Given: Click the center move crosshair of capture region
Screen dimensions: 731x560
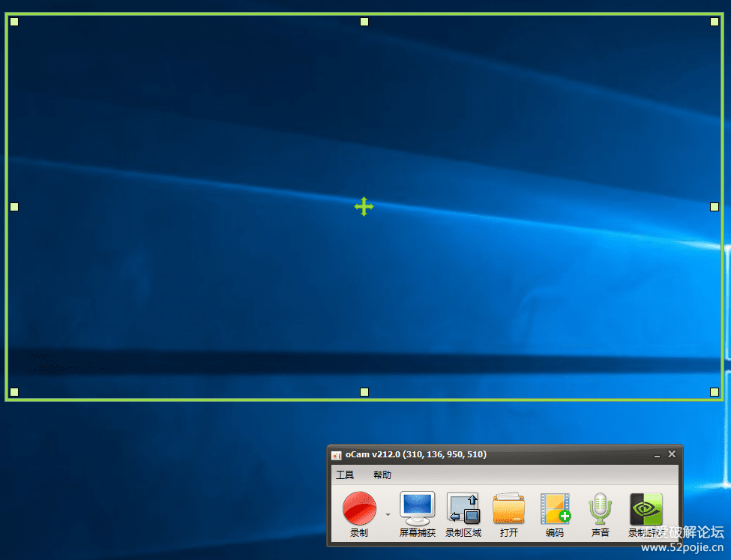Looking at the screenshot, I should [x=364, y=207].
